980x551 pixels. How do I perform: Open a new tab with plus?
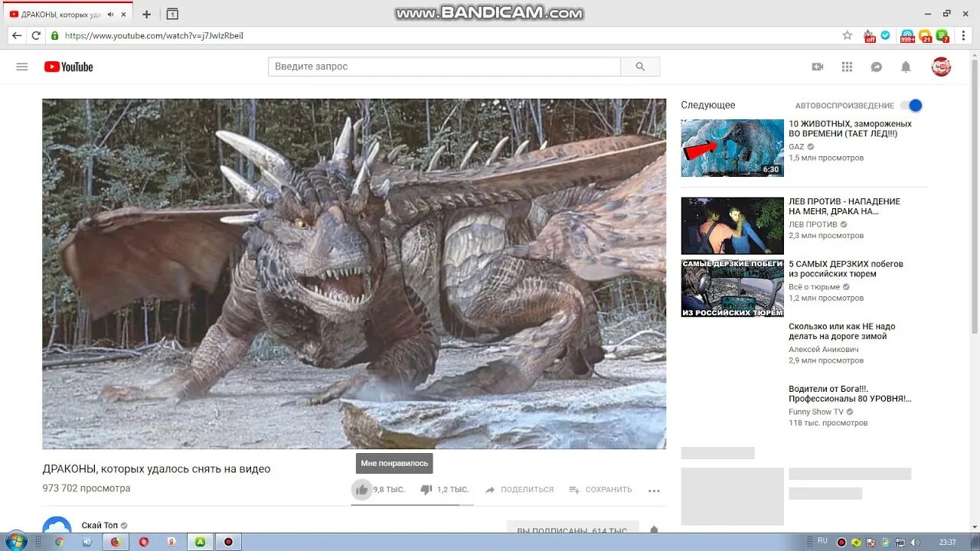(x=146, y=15)
